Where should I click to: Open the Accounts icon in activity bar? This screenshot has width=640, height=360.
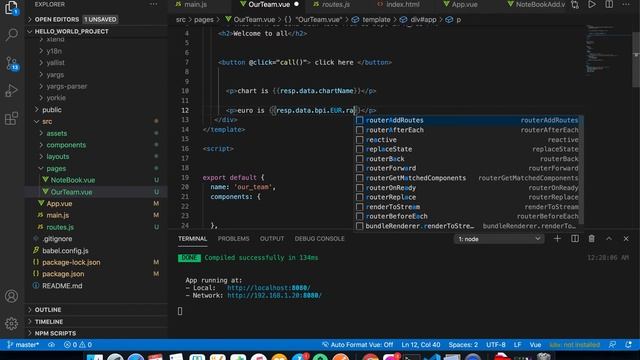click(11, 296)
